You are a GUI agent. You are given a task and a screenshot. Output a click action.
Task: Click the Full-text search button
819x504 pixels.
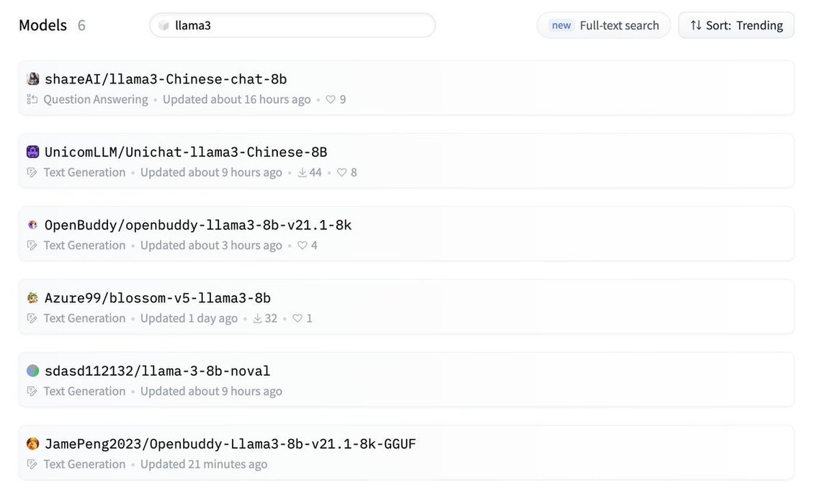(604, 25)
